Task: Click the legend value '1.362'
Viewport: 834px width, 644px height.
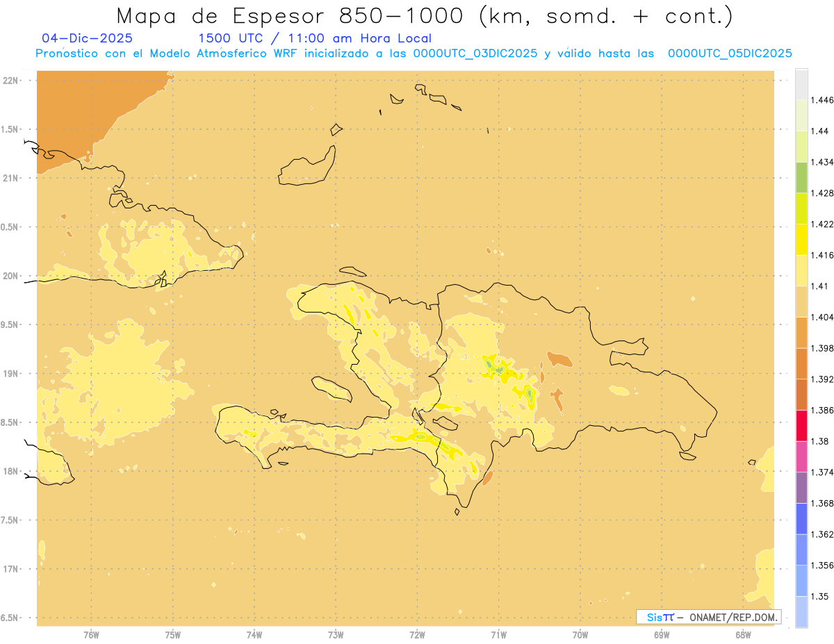Action: pyautogui.click(x=822, y=534)
